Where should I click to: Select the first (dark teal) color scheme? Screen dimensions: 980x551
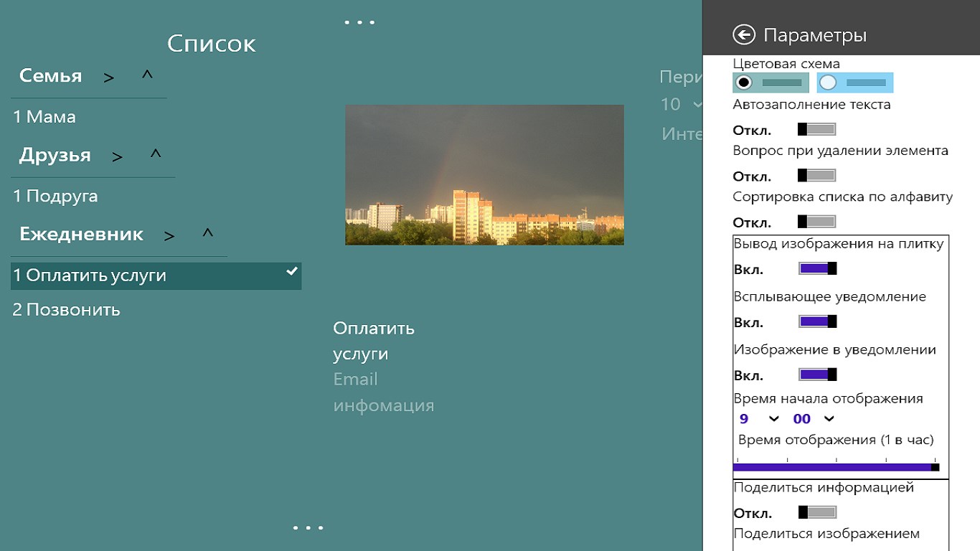point(771,83)
